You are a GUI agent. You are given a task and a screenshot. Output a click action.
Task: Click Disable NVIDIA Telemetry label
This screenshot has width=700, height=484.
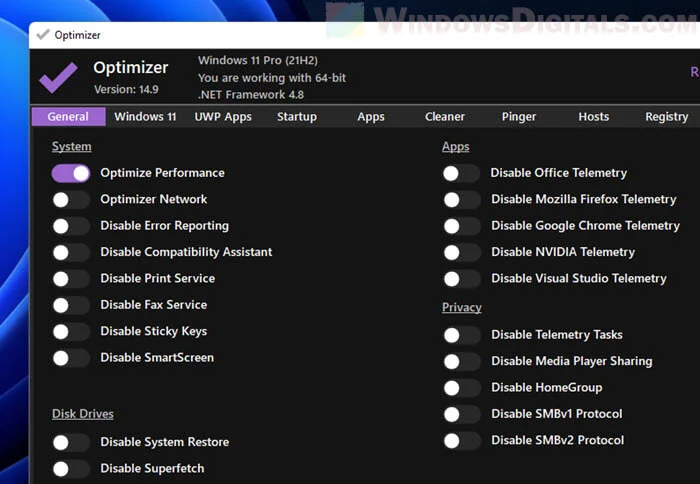coord(563,252)
